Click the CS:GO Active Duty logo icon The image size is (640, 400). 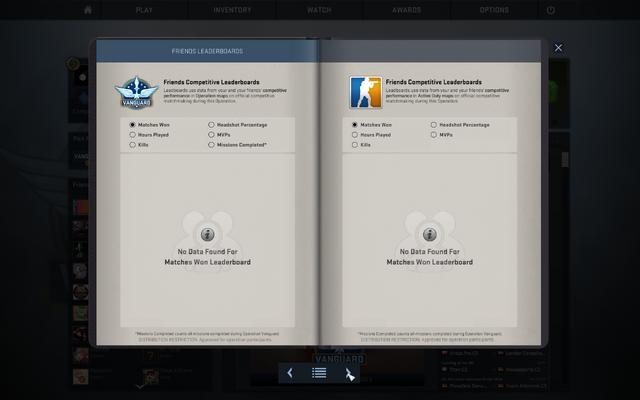[366, 92]
